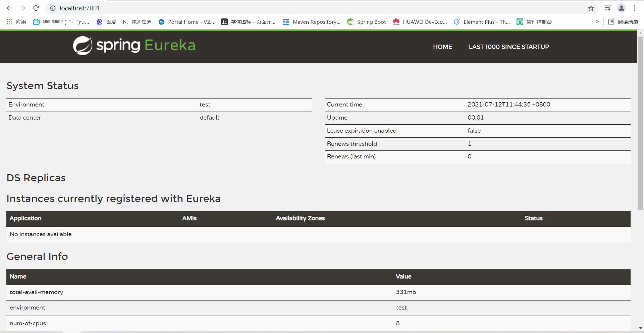Open the 管理控制台 bookmark
644x333 pixels.
[x=534, y=22]
